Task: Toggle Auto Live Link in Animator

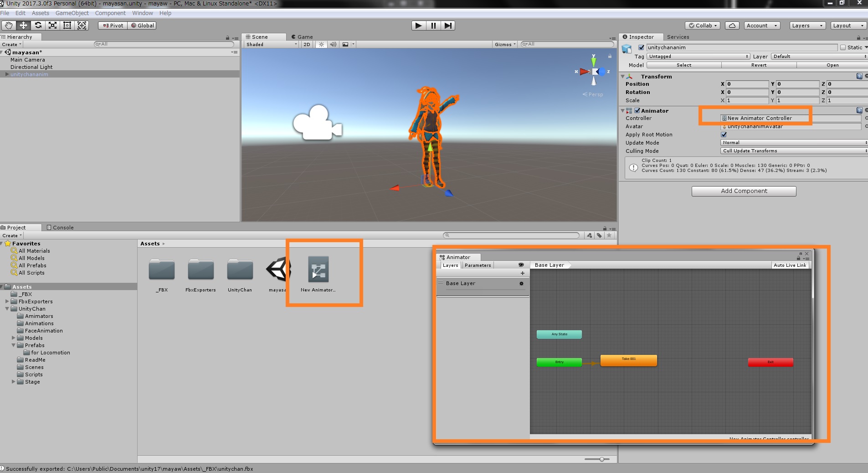Action: tap(790, 265)
